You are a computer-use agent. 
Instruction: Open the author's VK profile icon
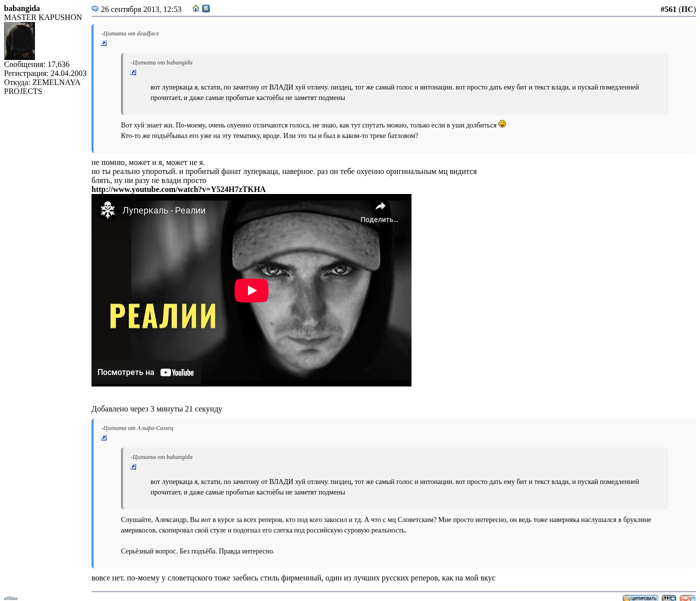tap(206, 8)
